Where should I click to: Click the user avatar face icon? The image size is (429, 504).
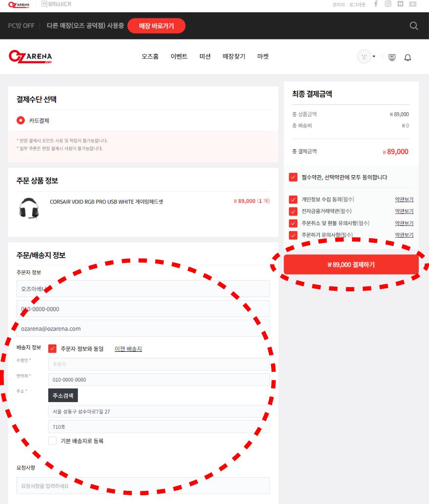pyautogui.click(x=364, y=57)
